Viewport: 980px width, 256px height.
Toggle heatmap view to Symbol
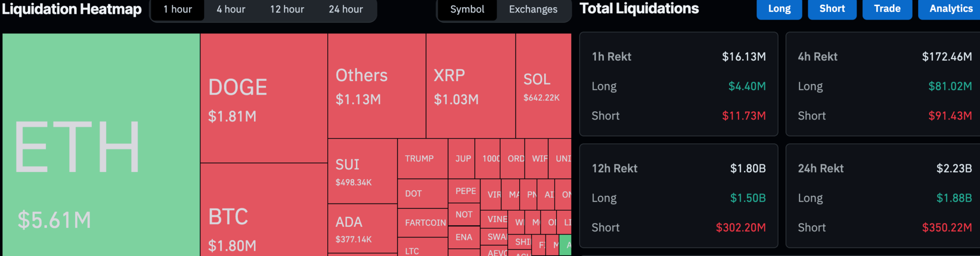467,10
